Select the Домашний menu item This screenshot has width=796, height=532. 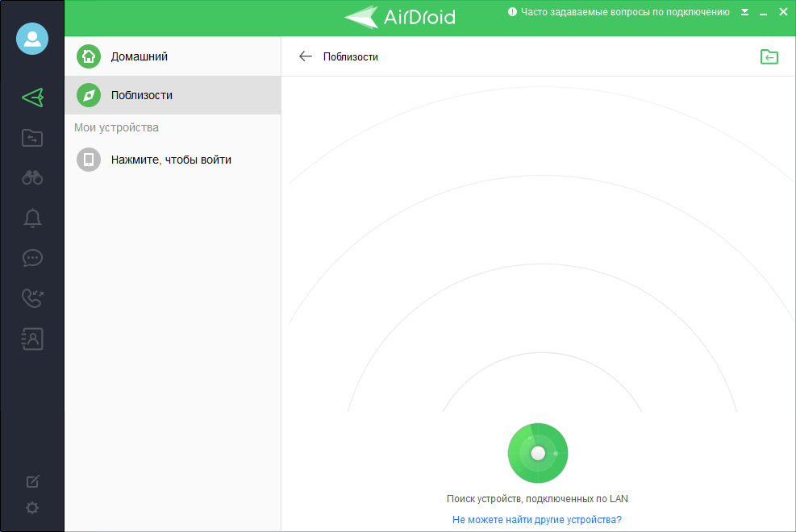(x=173, y=56)
